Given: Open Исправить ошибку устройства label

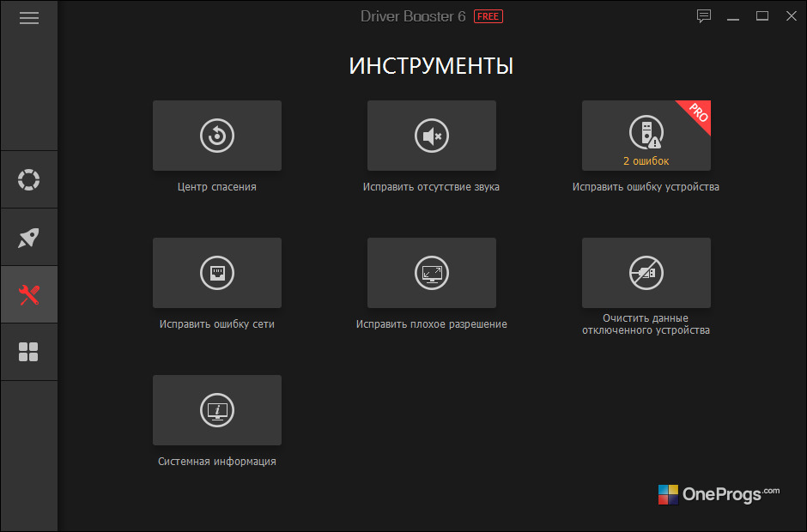Looking at the screenshot, I should (x=646, y=187).
